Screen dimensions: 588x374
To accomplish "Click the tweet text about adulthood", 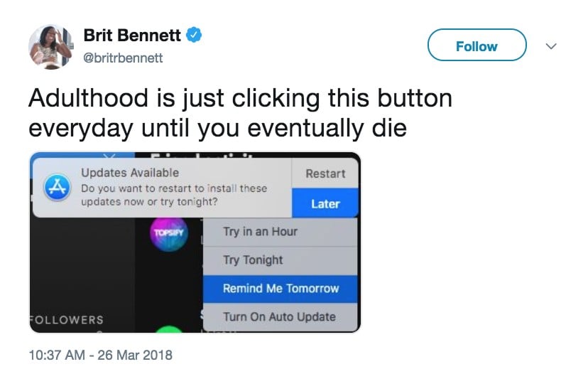I will pos(240,112).
